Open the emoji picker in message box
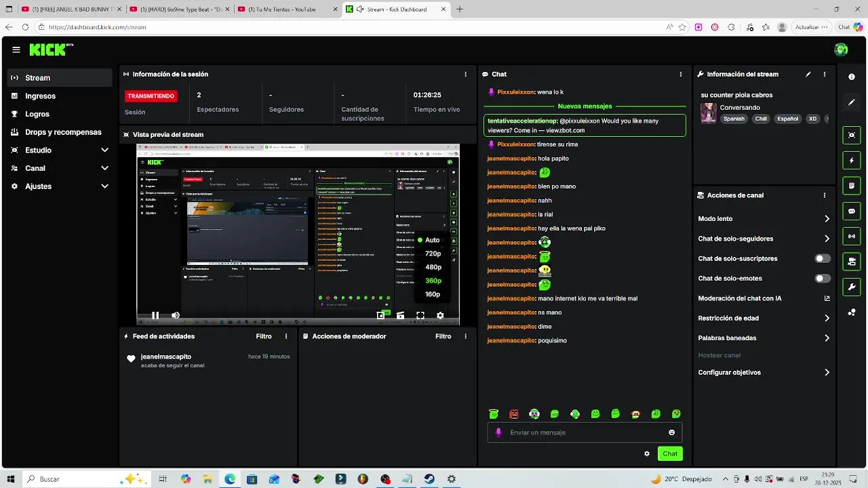The height and width of the screenshot is (488, 868). [672, 432]
